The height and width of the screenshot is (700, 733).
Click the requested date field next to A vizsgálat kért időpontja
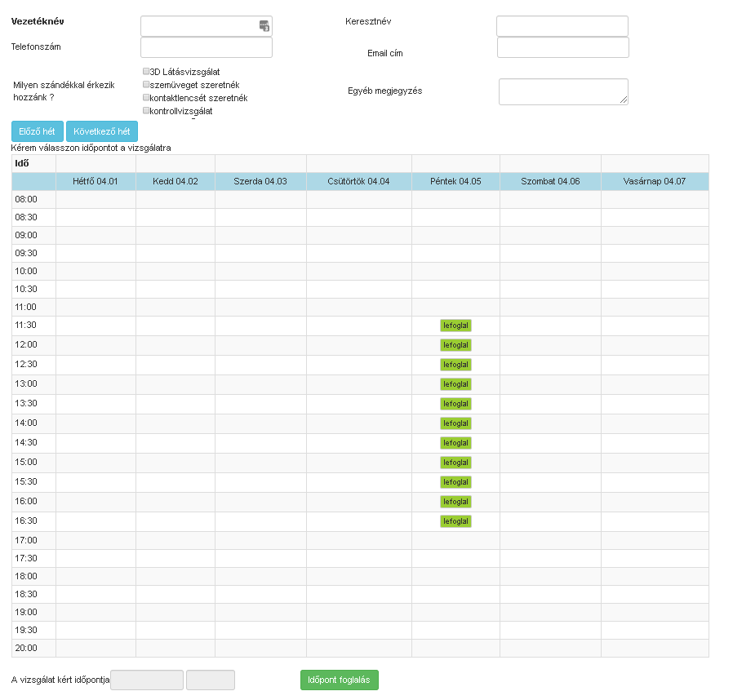(147, 680)
